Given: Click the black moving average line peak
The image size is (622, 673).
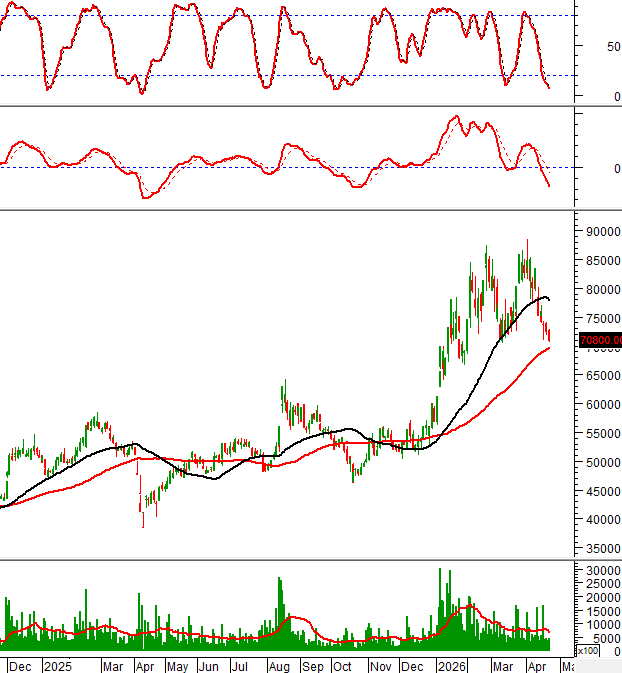Looking at the screenshot, I should 541,297.
